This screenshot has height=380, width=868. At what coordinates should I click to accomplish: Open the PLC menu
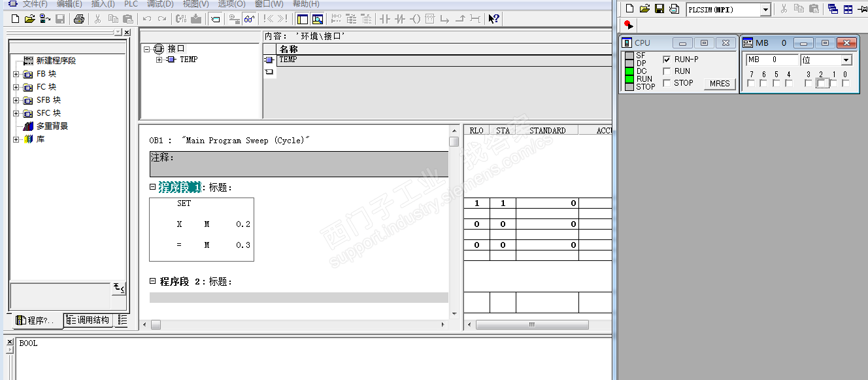131,4
